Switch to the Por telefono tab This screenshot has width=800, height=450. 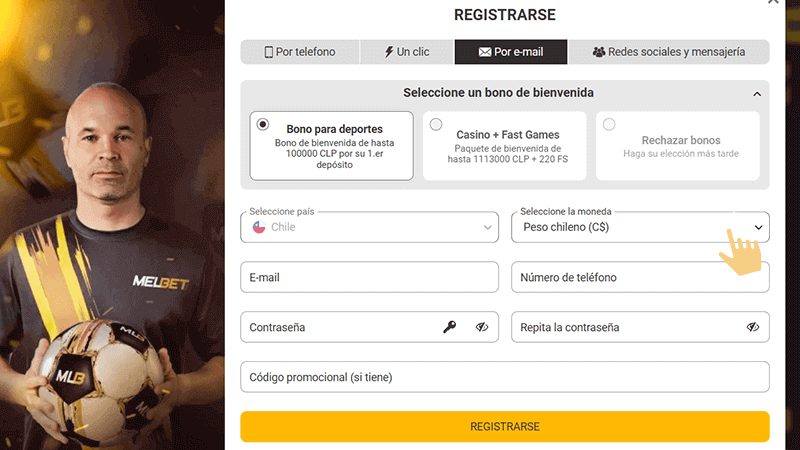(x=300, y=52)
